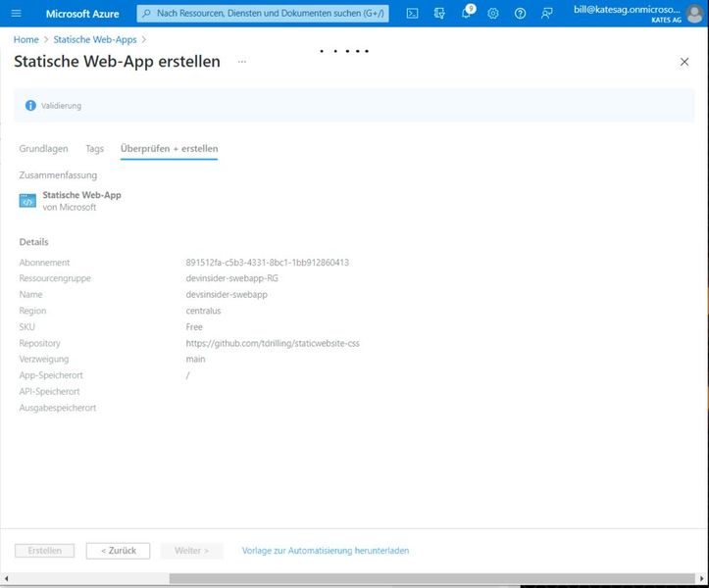The image size is (709, 588).
Task: Open the Azure portal hamburger menu
Action: pos(16,13)
